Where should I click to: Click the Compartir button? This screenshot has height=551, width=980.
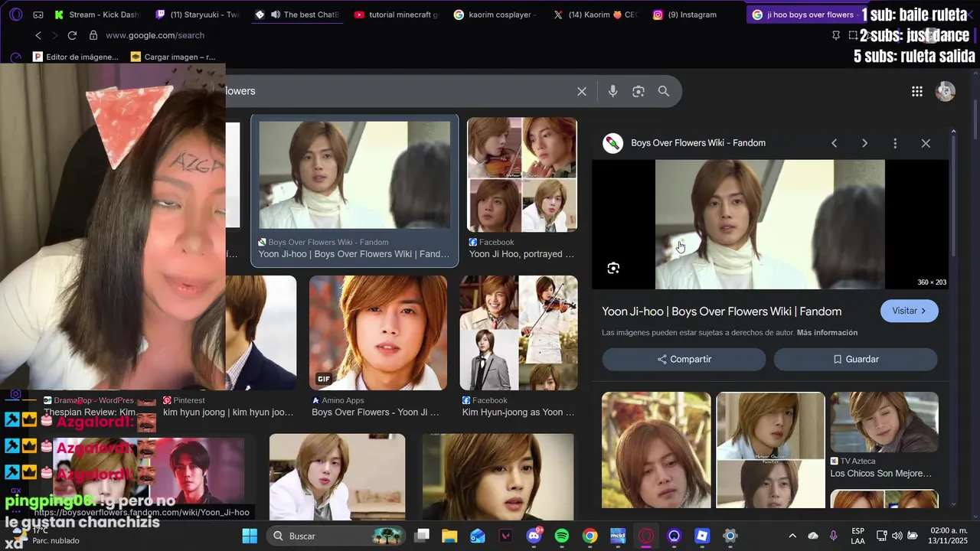coord(684,359)
